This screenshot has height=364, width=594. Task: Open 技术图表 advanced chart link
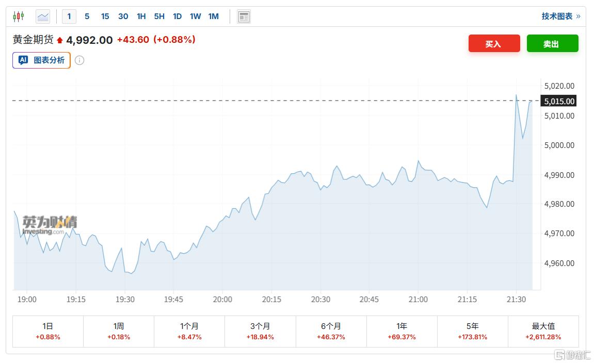coord(560,16)
